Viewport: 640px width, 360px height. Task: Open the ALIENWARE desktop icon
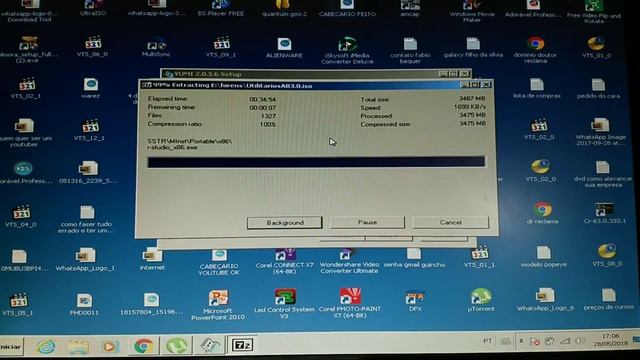tap(284, 48)
